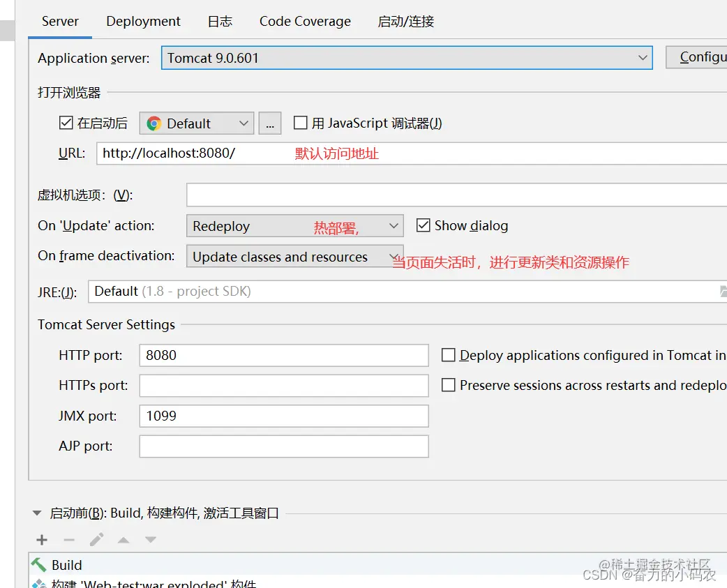727x588 pixels.
Task: Move task down with down arrow icon
Action: click(151, 540)
